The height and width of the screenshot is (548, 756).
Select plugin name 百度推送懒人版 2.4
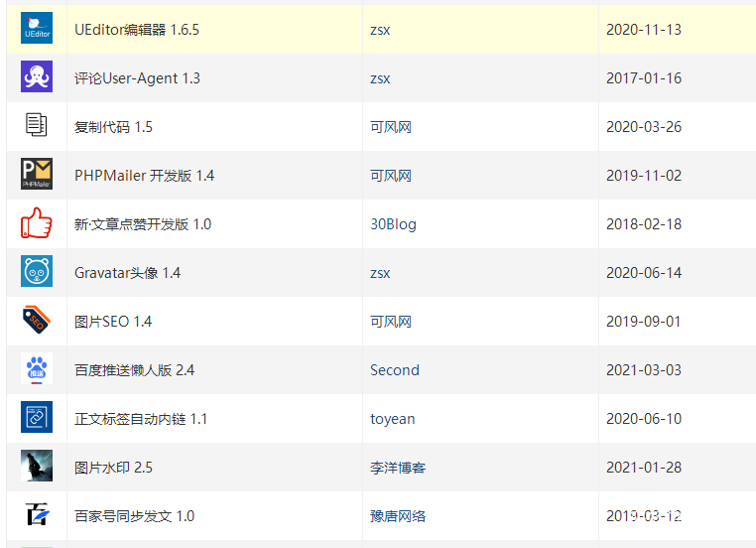(134, 370)
